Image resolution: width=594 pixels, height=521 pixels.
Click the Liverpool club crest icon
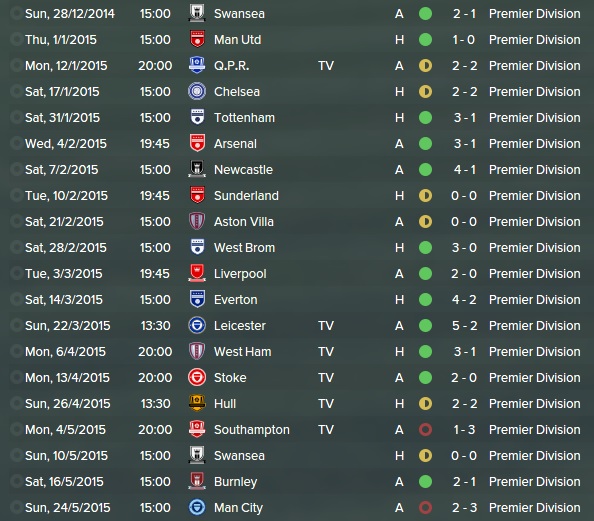click(x=197, y=273)
